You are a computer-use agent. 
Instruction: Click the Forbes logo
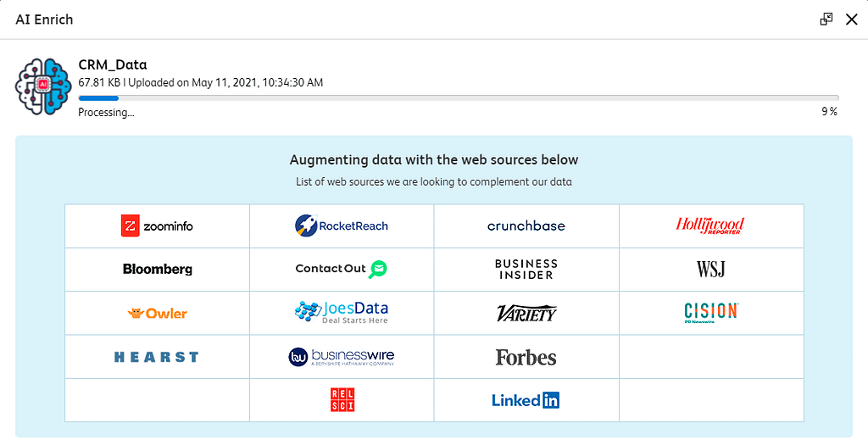pos(526,357)
